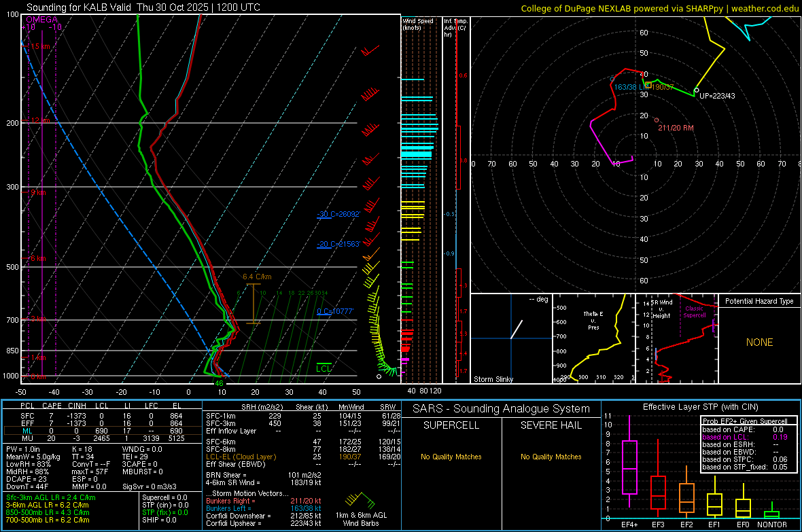
Task: Click the NONE hazard type text
Action: point(759,342)
